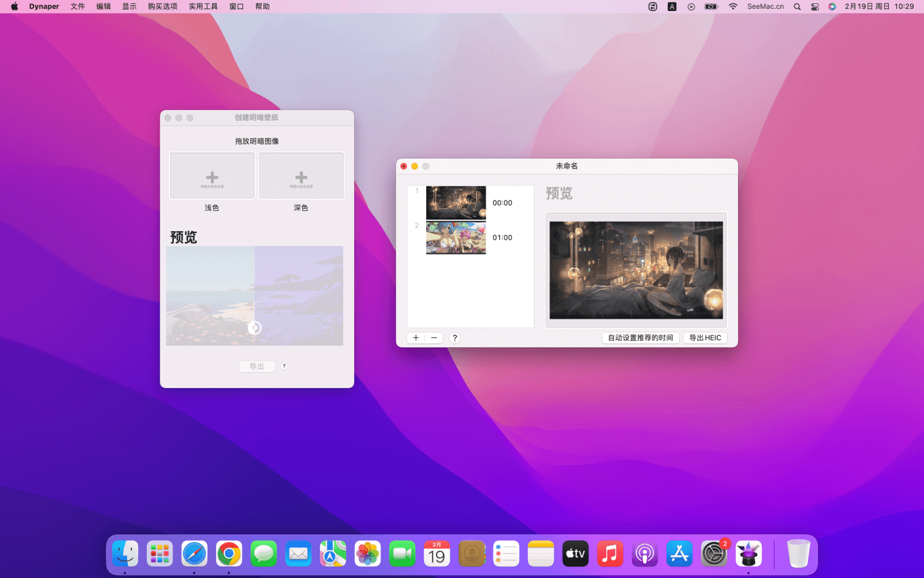924x578 pixels.
Task: Open the input source menu
Action: 672,6
